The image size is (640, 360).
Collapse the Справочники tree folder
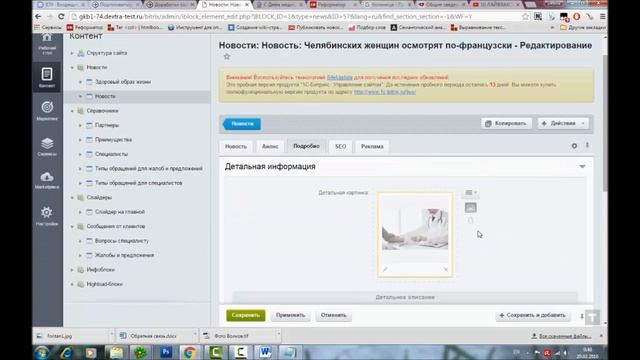click(x=72, y=111)
